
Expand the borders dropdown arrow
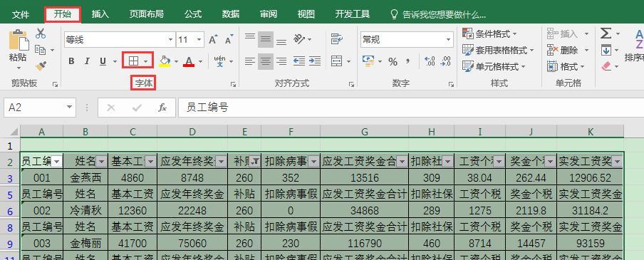click(146, 61)
